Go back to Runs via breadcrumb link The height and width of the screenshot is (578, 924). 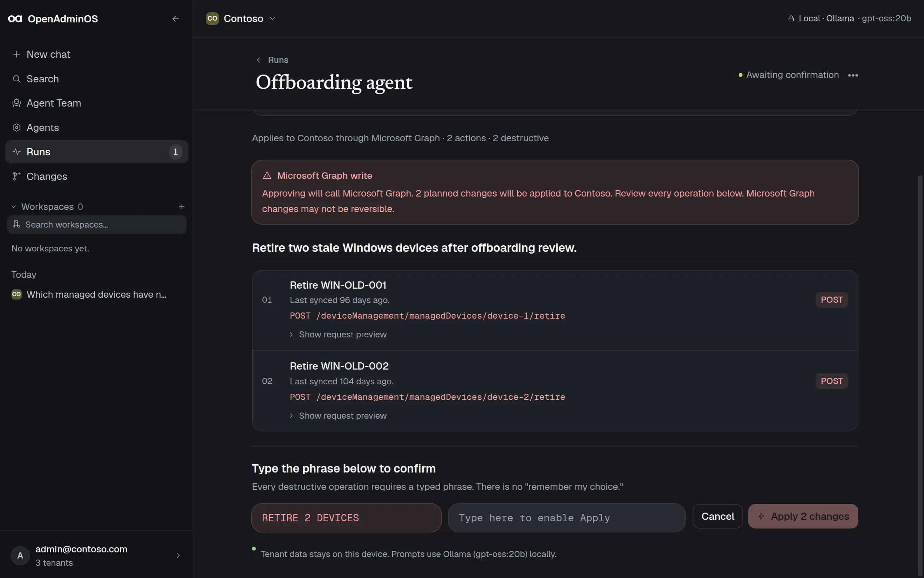[x=272, y=60]
